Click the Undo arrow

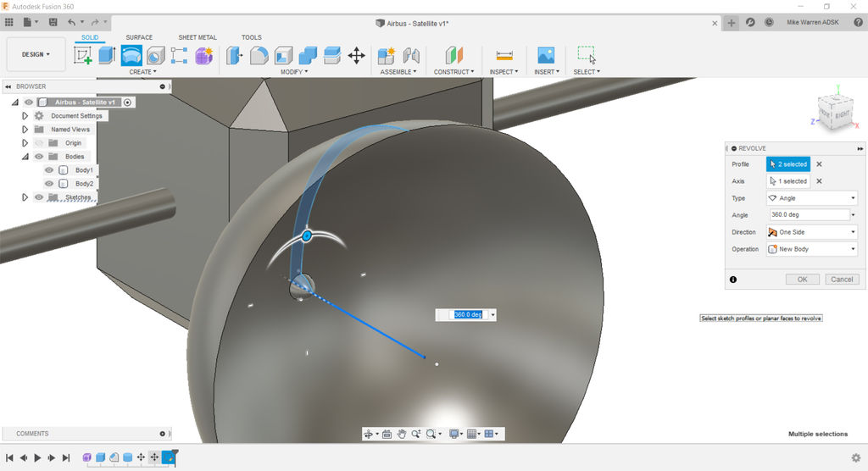coord(71,22)
